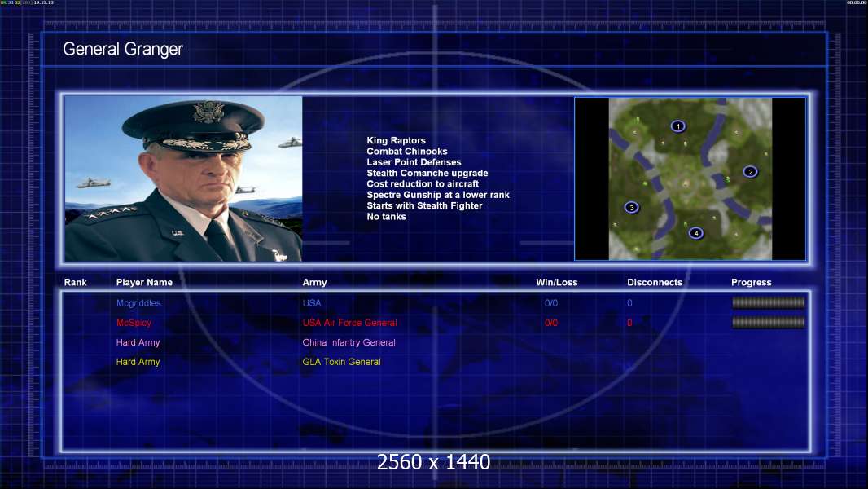This screenshot has width=868, height=489.
Task: Click Combat Chinooks perk text
Action: pos(407,152)
